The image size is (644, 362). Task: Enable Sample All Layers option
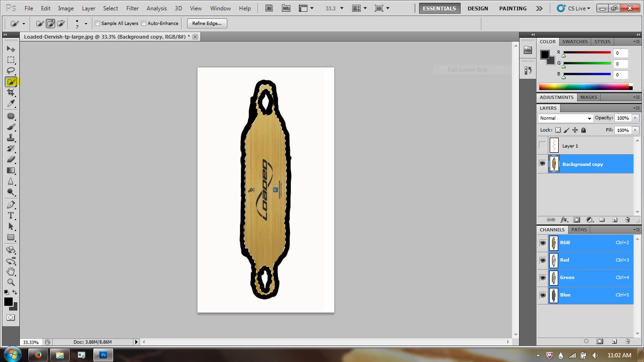click(97, 23)
